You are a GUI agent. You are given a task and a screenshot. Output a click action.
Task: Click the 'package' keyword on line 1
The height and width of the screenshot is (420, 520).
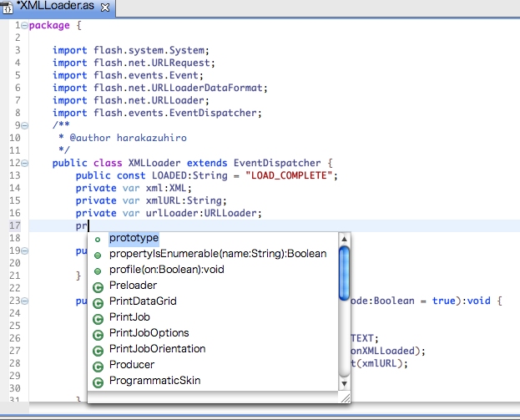click(x=49, y=26)
